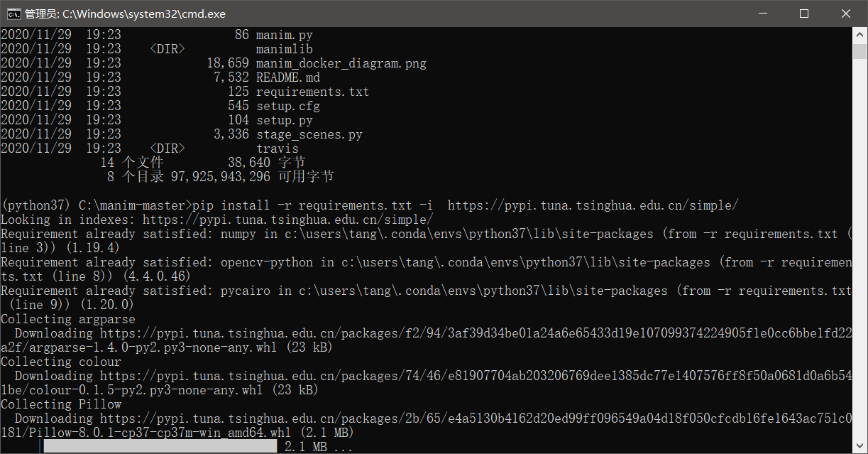Click the numpy requirement satisfied line
The width and height of the screenshot is (868, 454).
tap(426, 241)
